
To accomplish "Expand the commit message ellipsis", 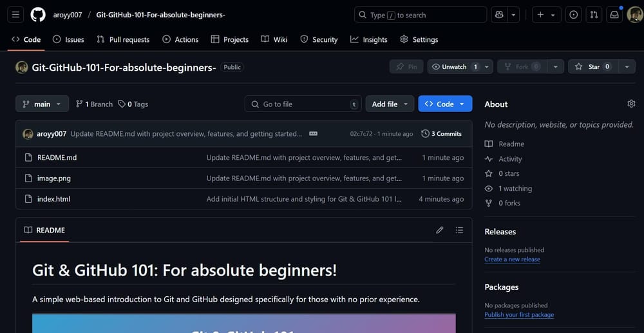I will click(313, 134).
